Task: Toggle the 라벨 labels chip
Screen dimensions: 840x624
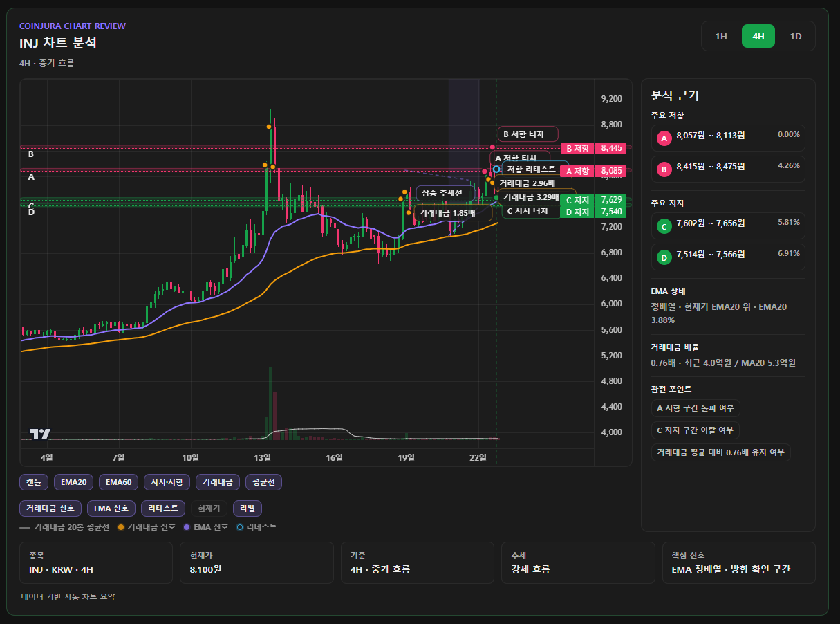Action: (x=248, y=508)
